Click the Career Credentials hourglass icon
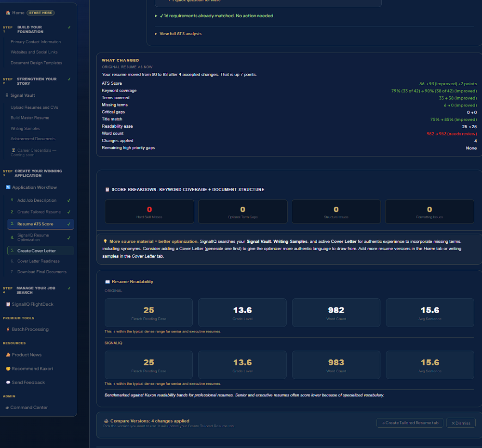This screenshot has height=448, width=482. [13, 151]
